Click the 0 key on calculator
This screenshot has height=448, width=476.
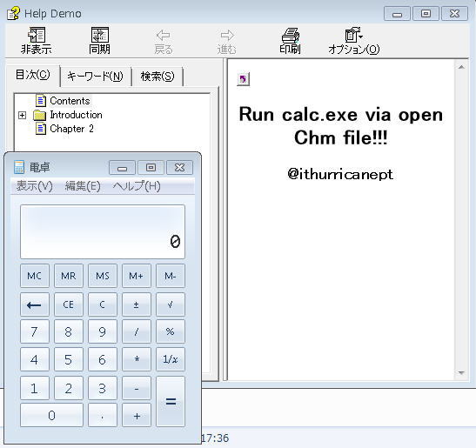coord(51,415)
